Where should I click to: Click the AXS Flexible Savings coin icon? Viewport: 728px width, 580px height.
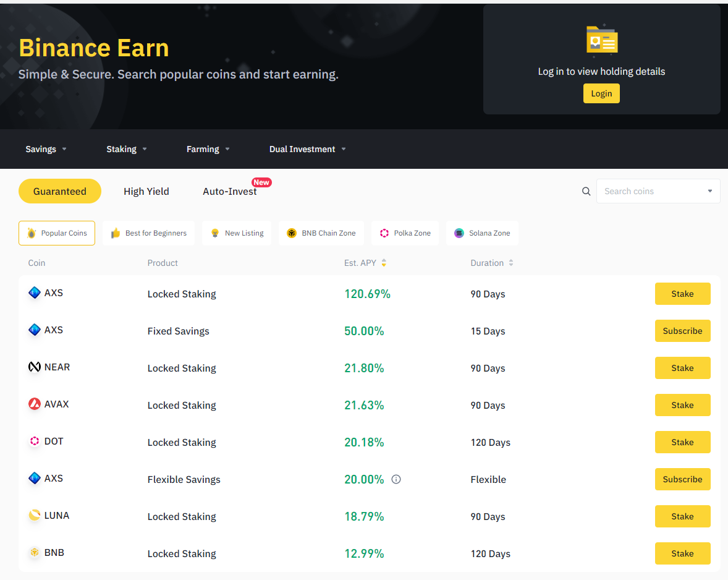pos(35,478)
